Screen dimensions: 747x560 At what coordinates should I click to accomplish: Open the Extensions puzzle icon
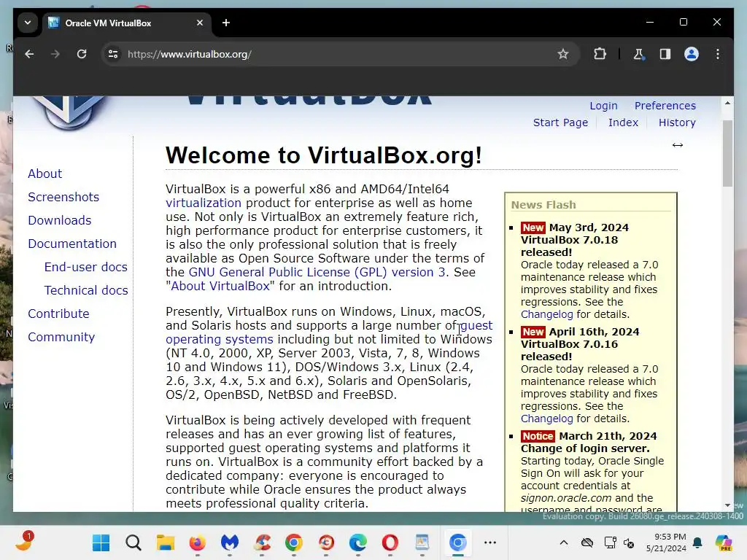(x=600, y=54)
